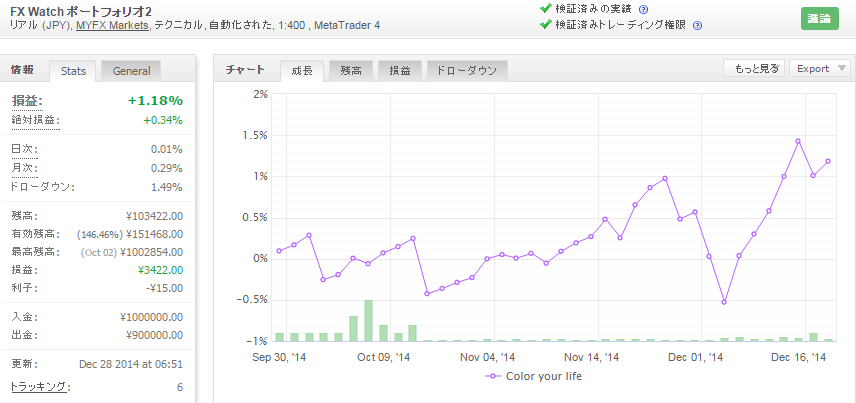Click the interest value -¥15.00
The width and height of the screenshot is (856, 403).
(x=162, y=288)
